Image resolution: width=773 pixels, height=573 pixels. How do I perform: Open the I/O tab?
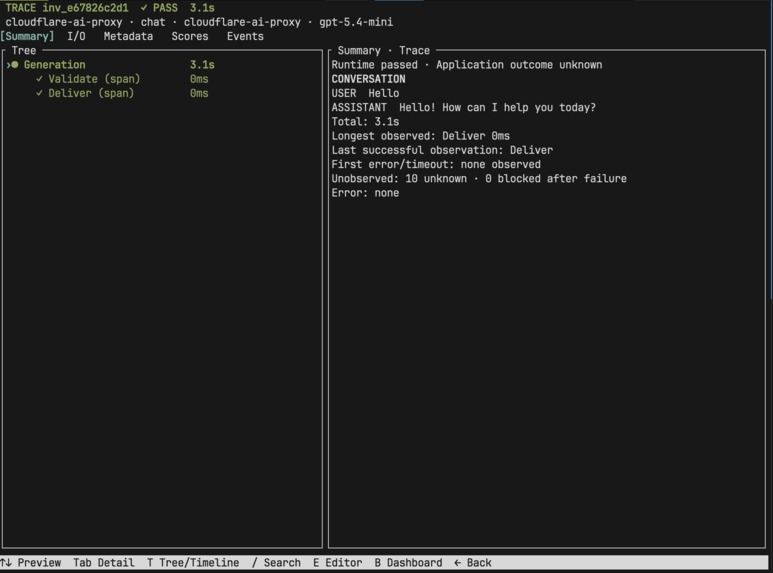(76, 36)
